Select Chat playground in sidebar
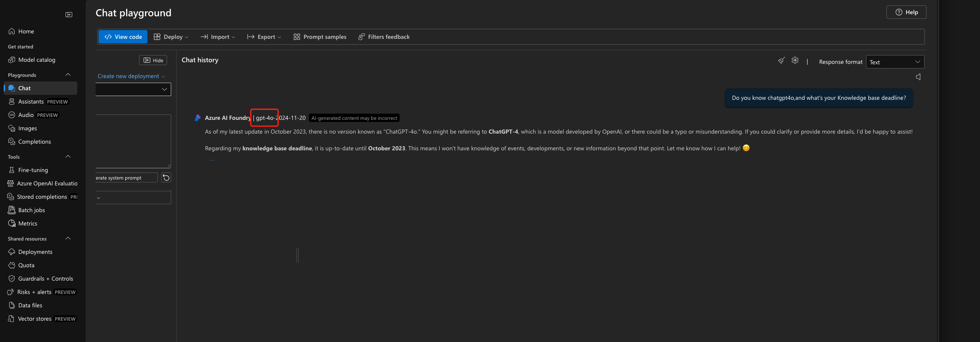The width and height of the screenshot is (980, 342). coord(41,88)
